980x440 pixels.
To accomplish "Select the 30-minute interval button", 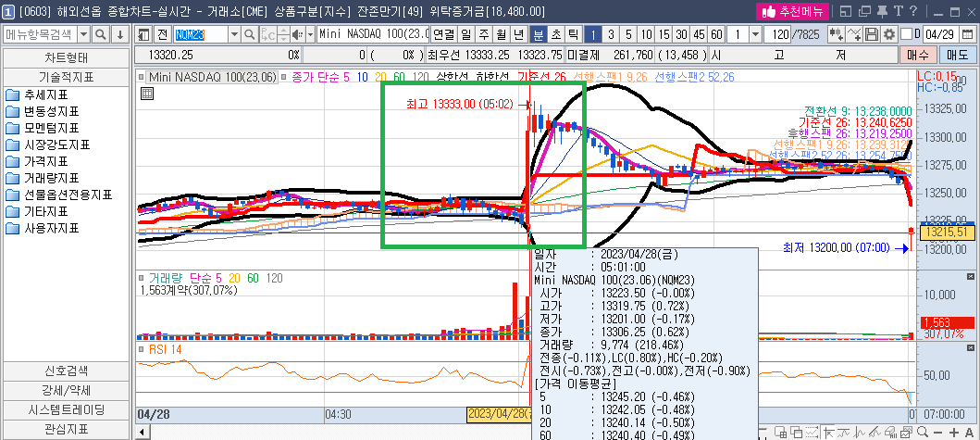I will coord(681,33).
